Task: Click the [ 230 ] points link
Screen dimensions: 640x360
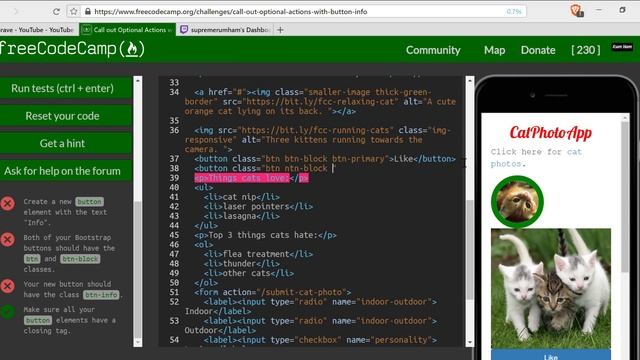Action: point(586,50)
